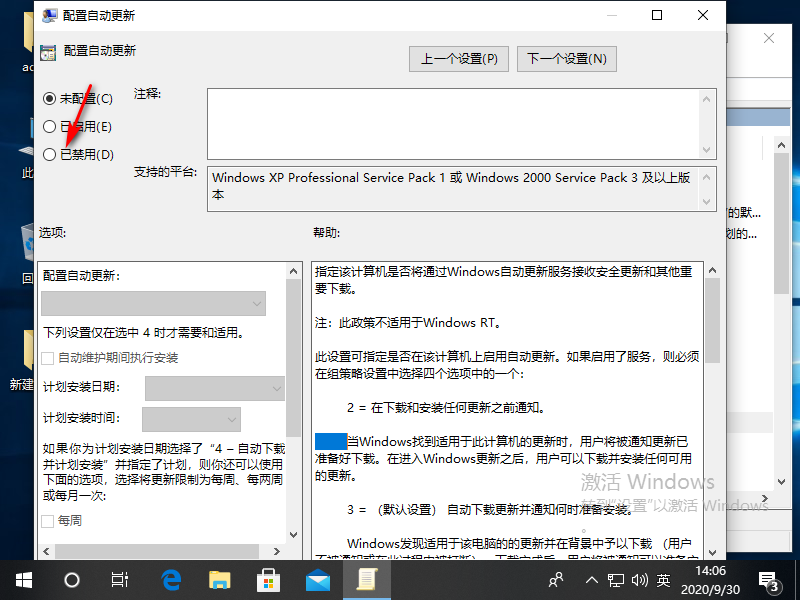Expand the 计划安装日期 dropdown

[215, 387]
